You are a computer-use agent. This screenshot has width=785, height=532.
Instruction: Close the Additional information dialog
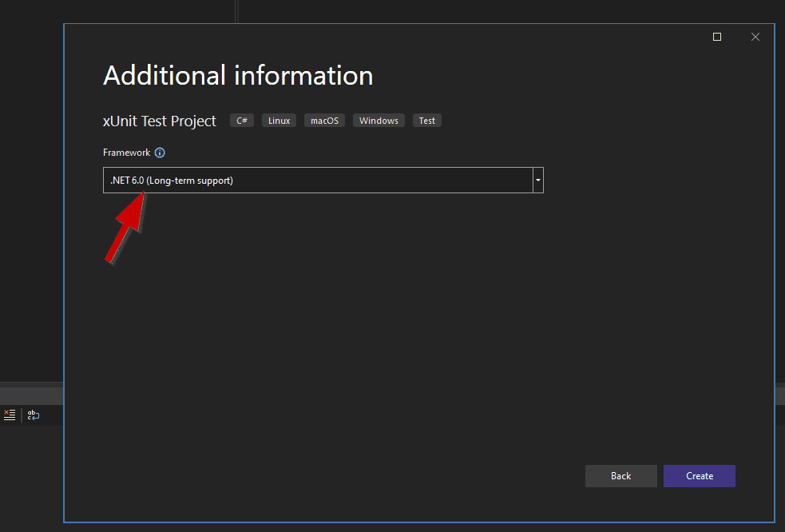(x=755, y=37)
